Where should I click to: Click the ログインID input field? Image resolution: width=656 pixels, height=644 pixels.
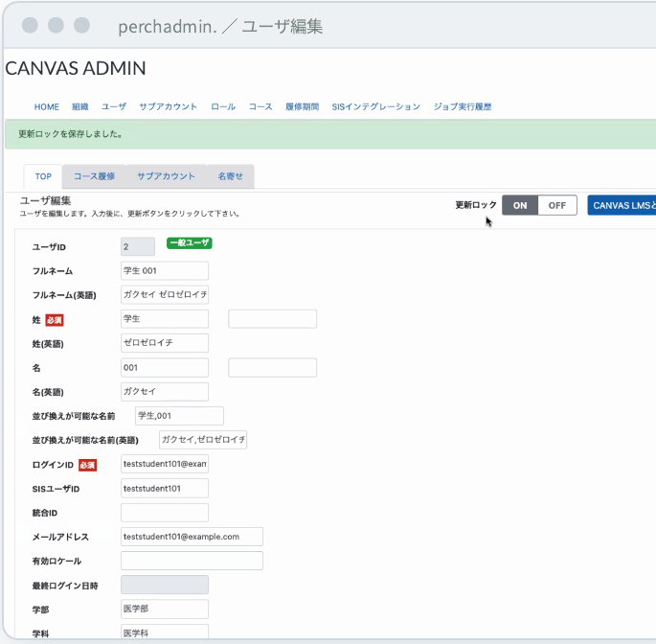[x=165, y=464]
